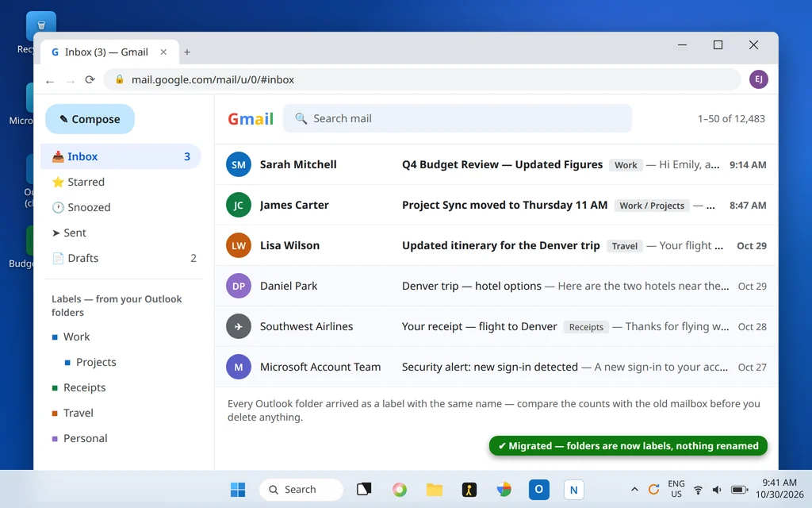812x508 pixels.
Task: Go back with the browser back arrow
Action: [x=50, y=81]
